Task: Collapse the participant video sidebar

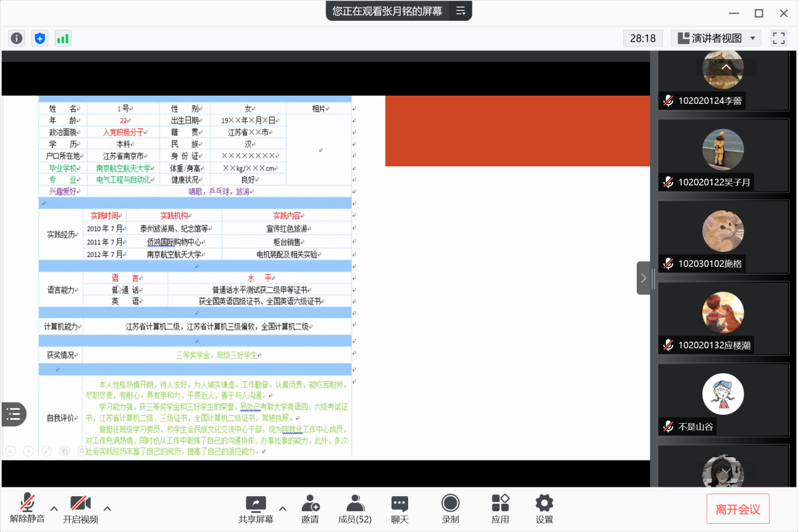Action: 643,278
